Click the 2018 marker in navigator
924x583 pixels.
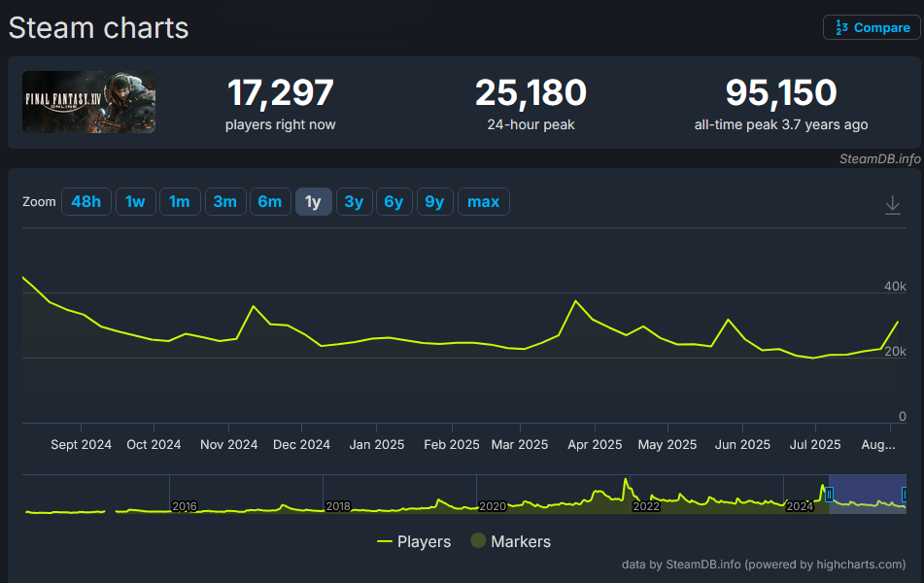[338, 506]
